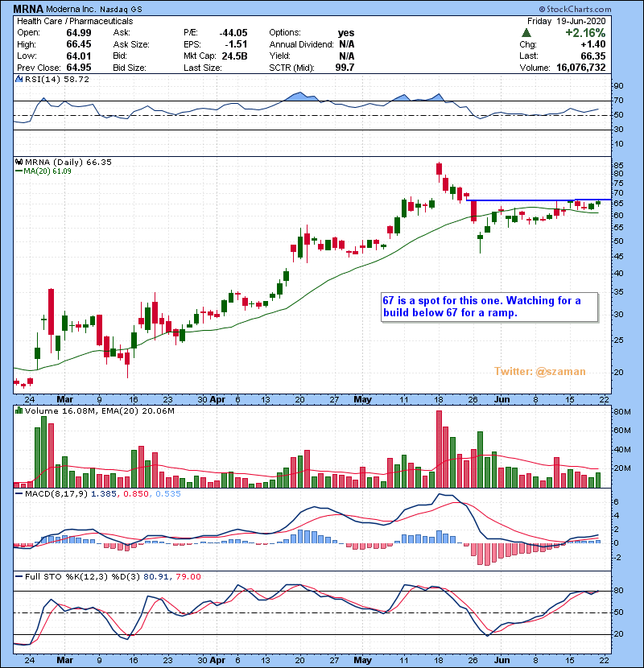Click the Ask Size label

(x=131, y=44)
